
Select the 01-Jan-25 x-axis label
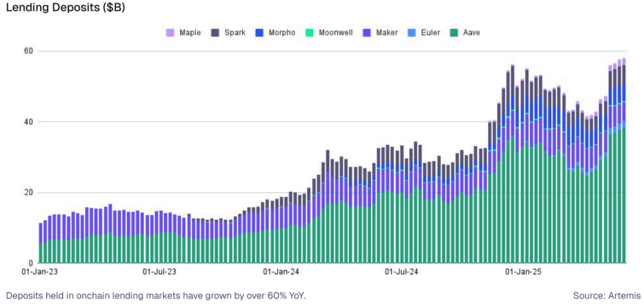pyautogui.click(x=523, y=272)
